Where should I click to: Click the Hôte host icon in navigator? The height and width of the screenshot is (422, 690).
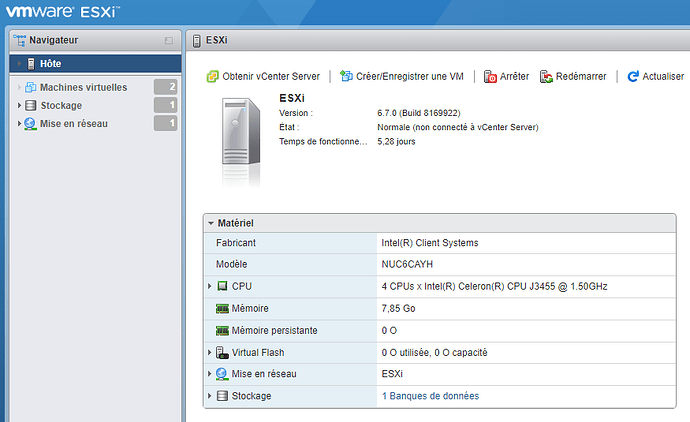pos(31,64)
